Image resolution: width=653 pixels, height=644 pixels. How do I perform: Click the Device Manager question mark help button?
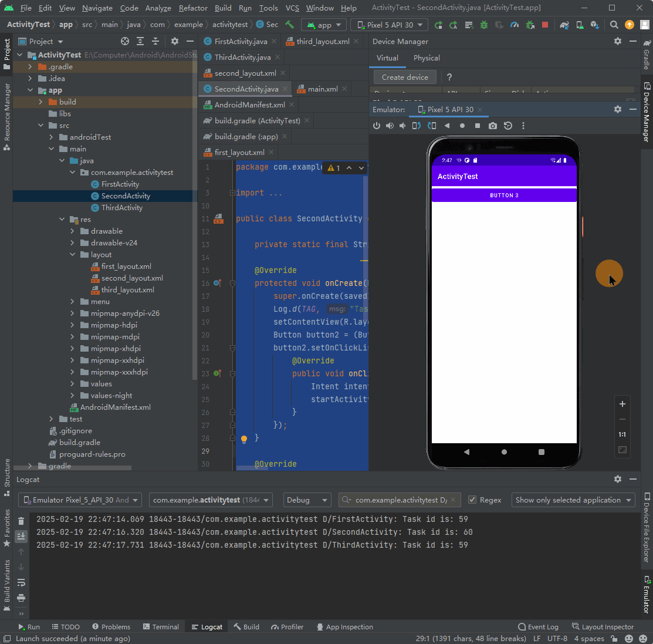tap(449, 77)
